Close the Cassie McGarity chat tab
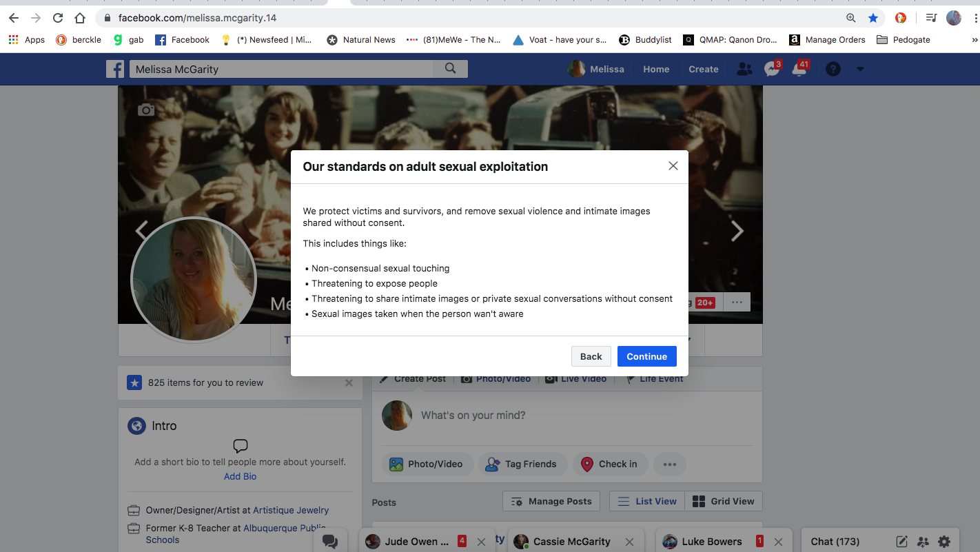This screenshot has height=552, width=980. pos(629,542)
